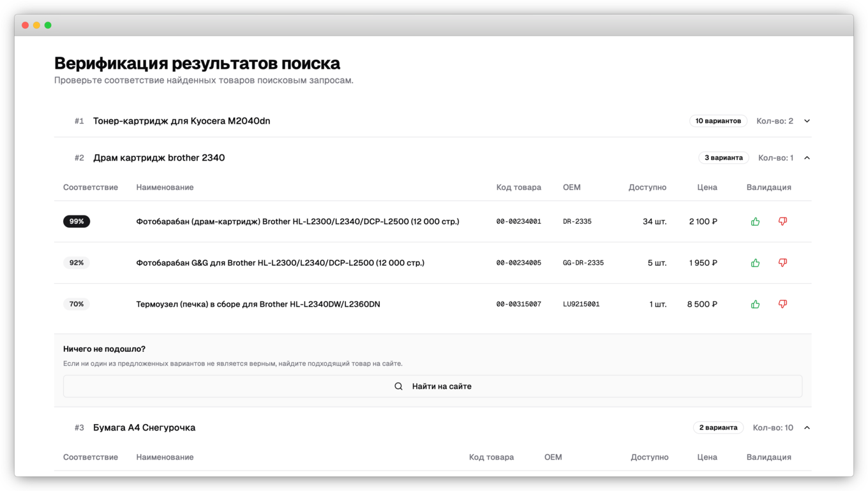
Task: Click the 2 варианта badge for Снегурочка
Action: pyautogui.click(x=719, y=427)
